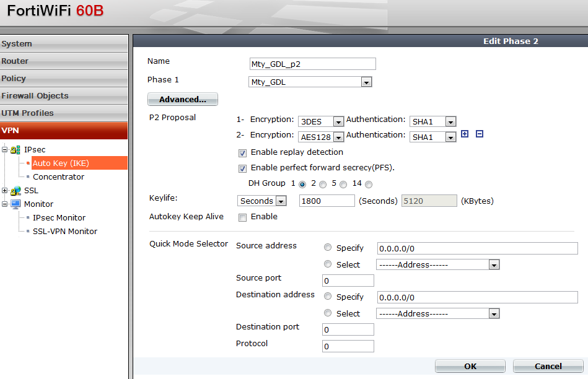
Task: Open the Router menu section
Action: [x=64, y=61]
